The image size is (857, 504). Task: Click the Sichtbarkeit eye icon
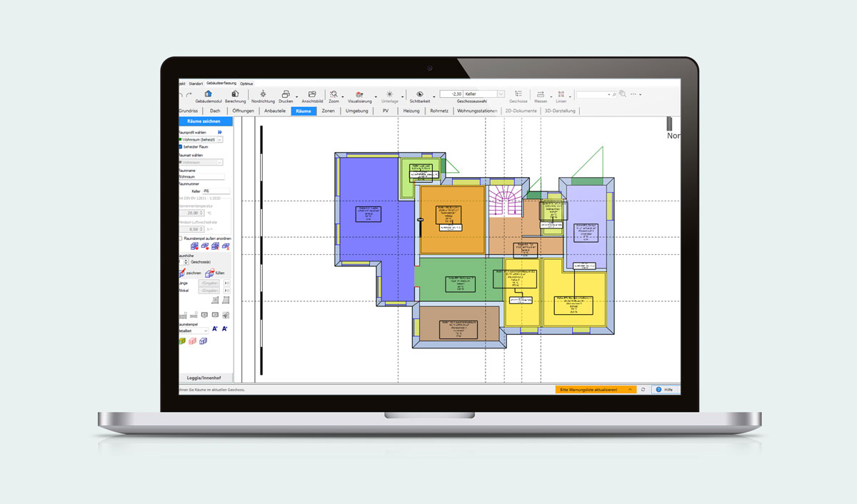[x=420, y=94]
